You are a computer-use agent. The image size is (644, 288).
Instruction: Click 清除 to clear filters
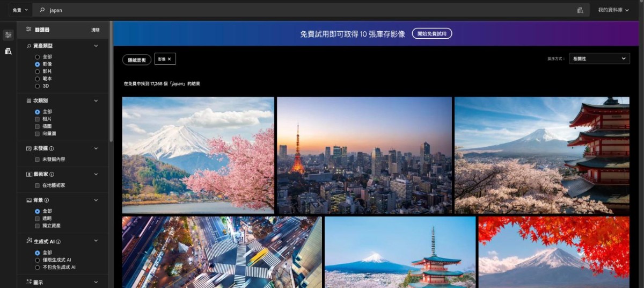[96, 30]
